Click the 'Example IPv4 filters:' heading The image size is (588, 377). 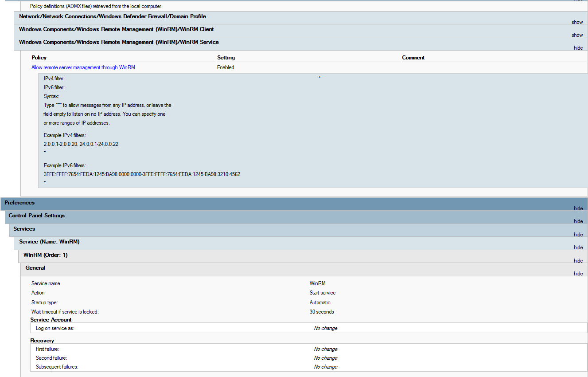point(65,135)
